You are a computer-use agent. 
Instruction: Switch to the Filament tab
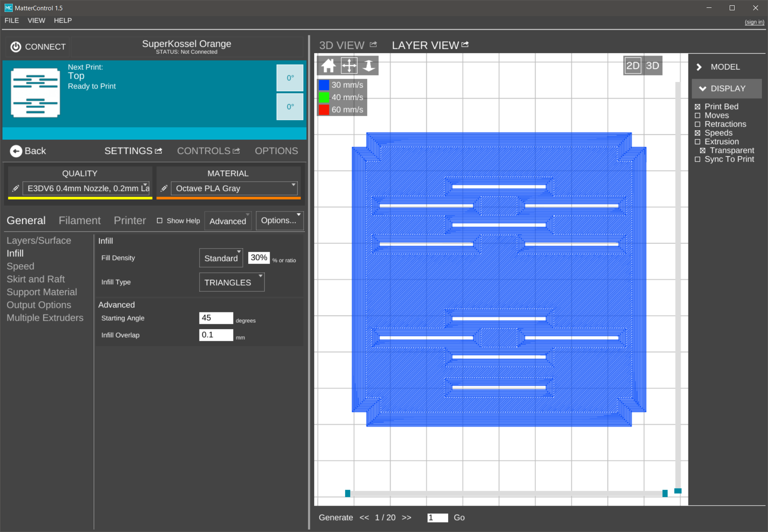point(80,220)
